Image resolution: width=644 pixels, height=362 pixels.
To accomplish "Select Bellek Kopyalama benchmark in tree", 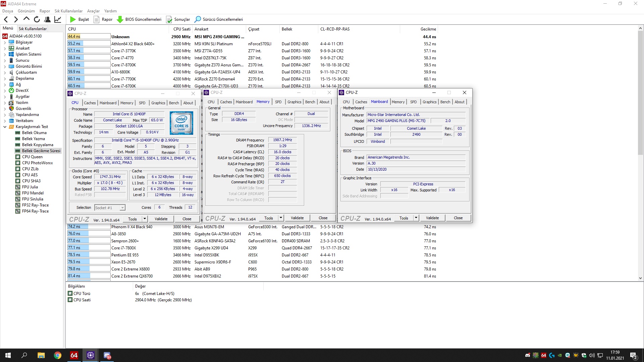I will point(38,145).
